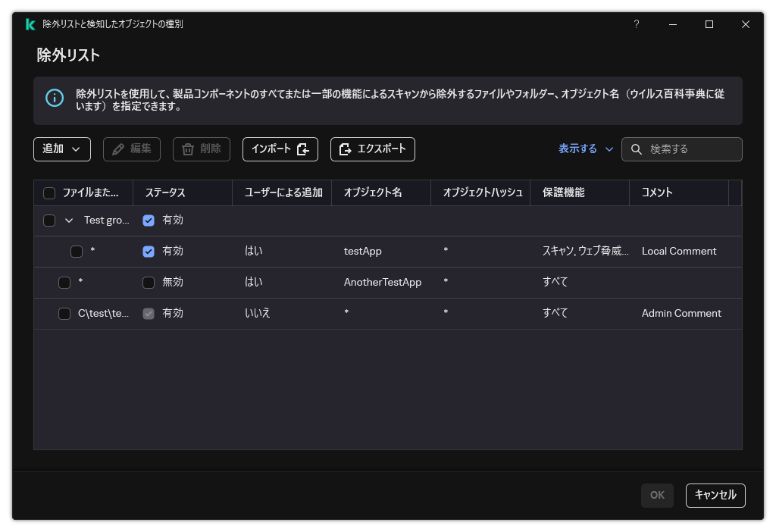
Task: Open the 表示する filter dropdown
Action: [x=584, y=149]
